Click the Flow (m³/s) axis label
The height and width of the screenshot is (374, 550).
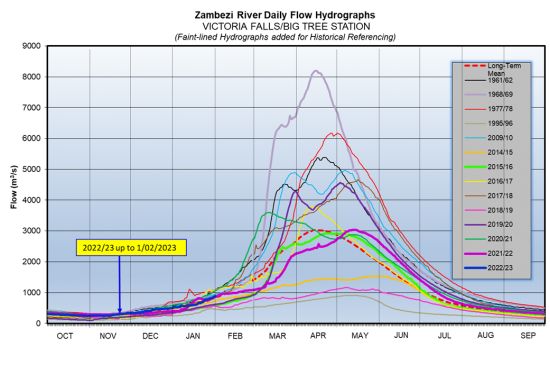pos(14,187)
